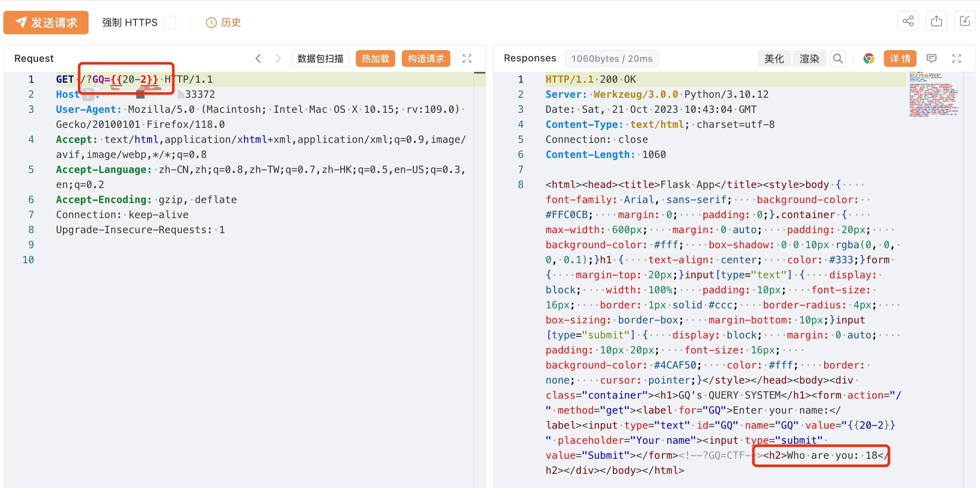Click the orange send request button
This screenshot has height=488, width=980.
coord(46,23)
